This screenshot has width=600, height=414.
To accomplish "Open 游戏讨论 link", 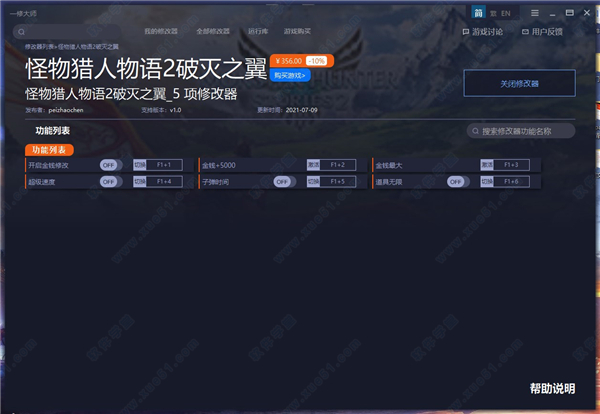I will pos(487,32).
